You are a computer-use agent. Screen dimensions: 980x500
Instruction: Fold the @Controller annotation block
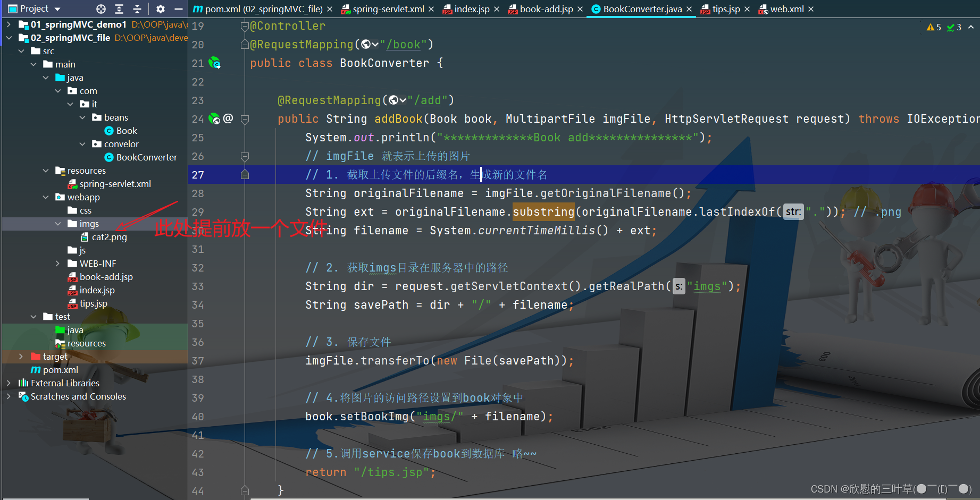click(245, 26)
